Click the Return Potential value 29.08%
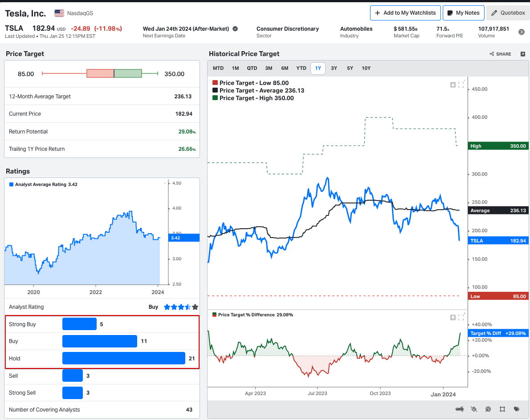The width and height of the screenshot is (530, 420). pos(187,132)
